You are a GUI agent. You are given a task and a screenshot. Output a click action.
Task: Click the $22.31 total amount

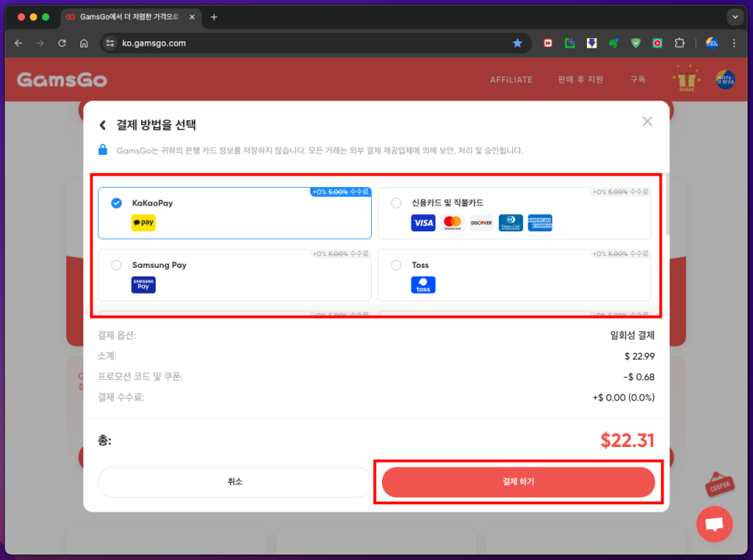[x=627, y=440]
